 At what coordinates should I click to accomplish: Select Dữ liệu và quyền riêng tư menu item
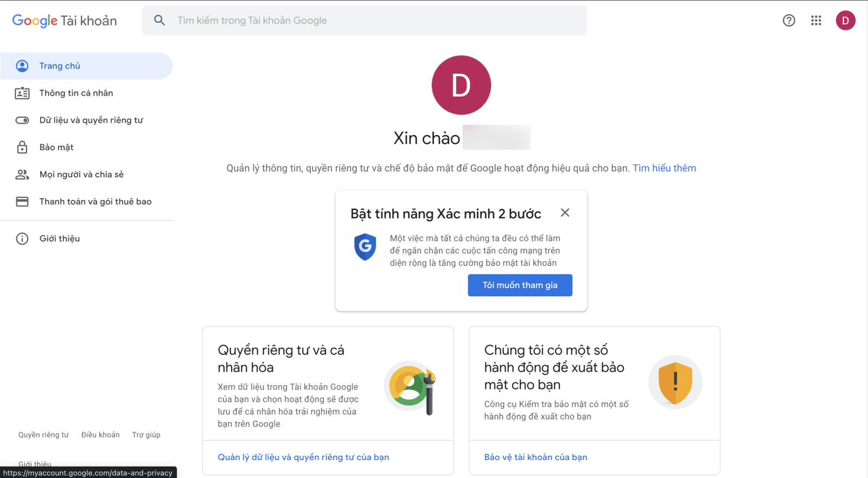pos(91,120)
